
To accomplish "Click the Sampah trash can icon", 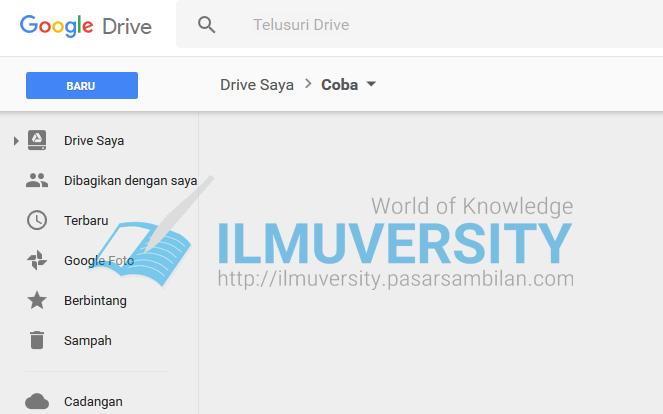I will [x=37, y=340].
